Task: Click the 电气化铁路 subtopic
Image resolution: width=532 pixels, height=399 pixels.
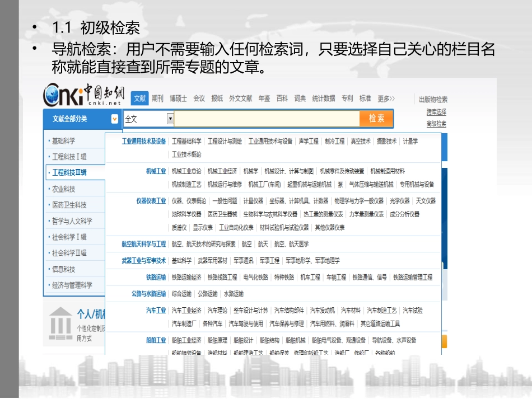Action: [256, 278]
